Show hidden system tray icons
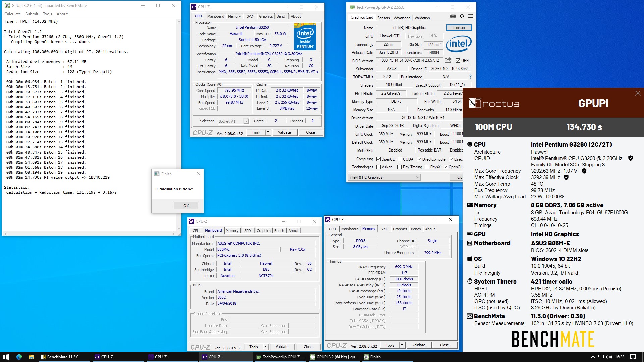The height and width of the screenshot is (362, 644). (x=593, y=357)
